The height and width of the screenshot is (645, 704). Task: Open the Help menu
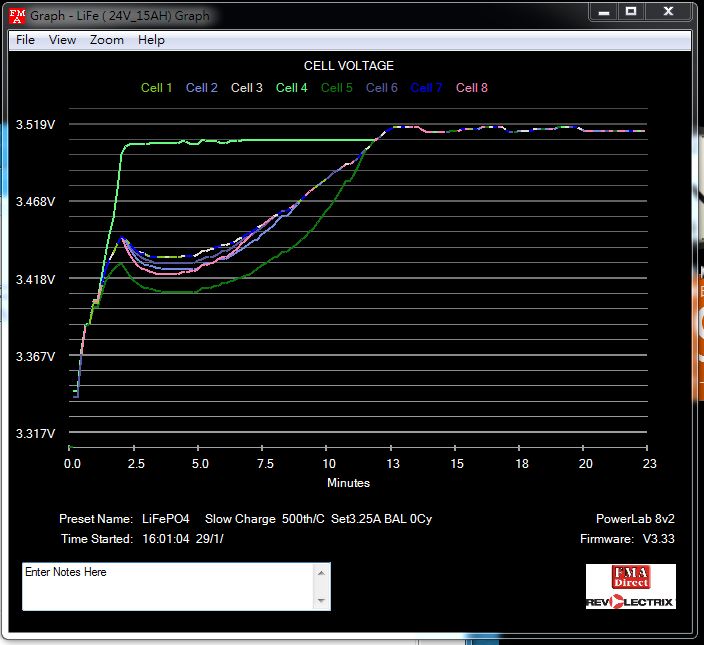(151, 40)
